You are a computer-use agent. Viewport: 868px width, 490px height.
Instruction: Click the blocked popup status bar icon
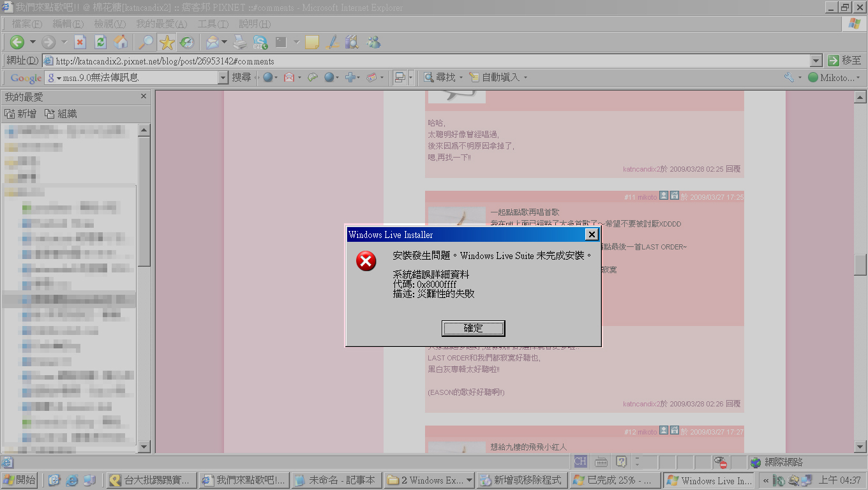(720, 463)
